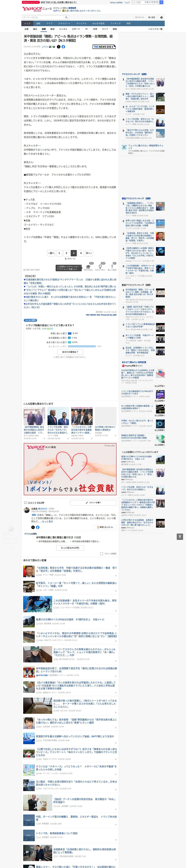Toggle the コメント非表示 checkbox

(102, 554)
